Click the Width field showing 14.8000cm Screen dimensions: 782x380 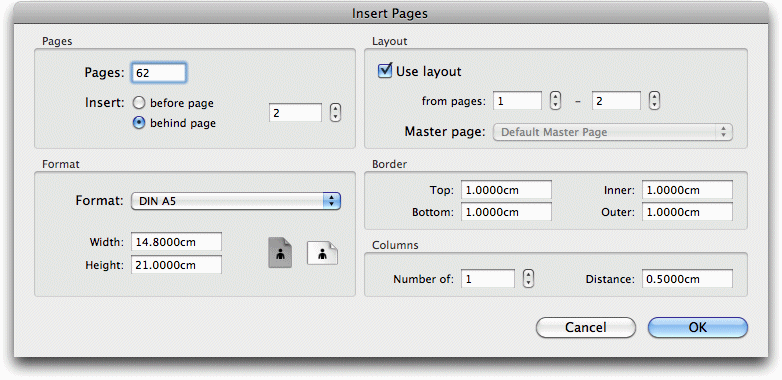[x=177, y=242]
